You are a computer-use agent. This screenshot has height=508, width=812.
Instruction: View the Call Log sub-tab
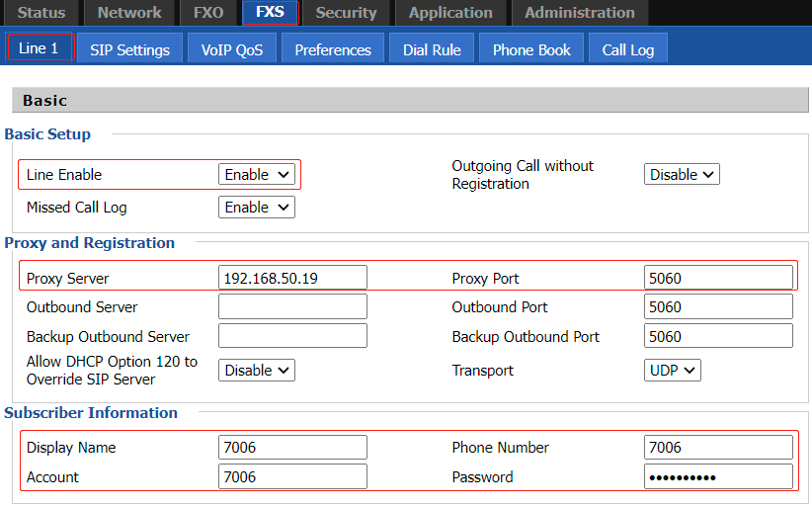(627, 49)
